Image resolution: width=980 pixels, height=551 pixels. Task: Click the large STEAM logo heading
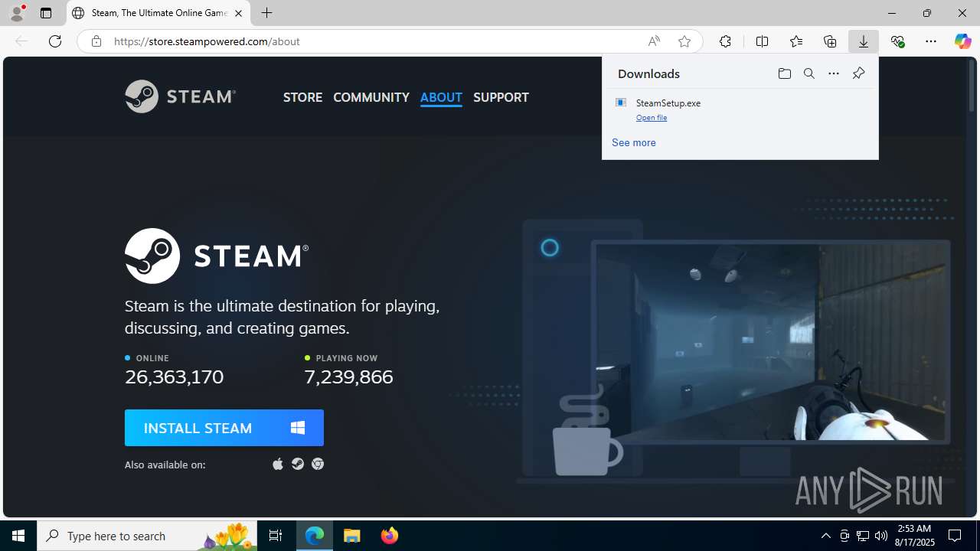(x=217, y=256)
